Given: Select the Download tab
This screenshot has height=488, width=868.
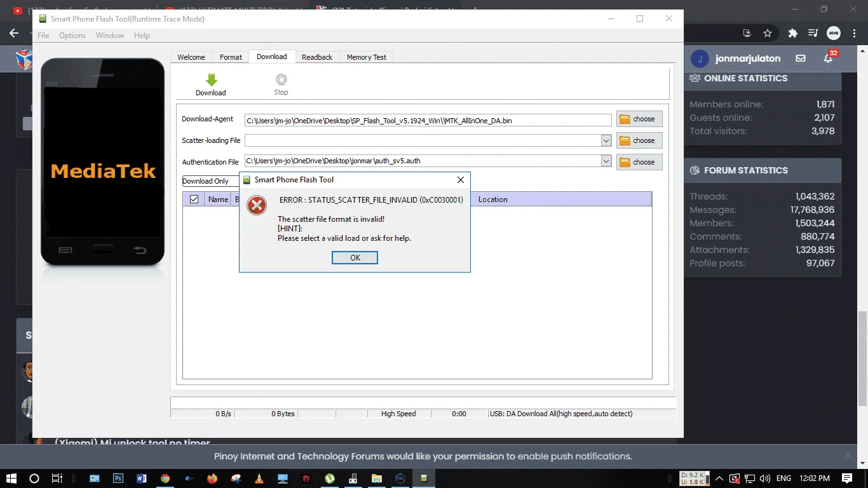Looking at the screenshot, I should tap(272, 57).
